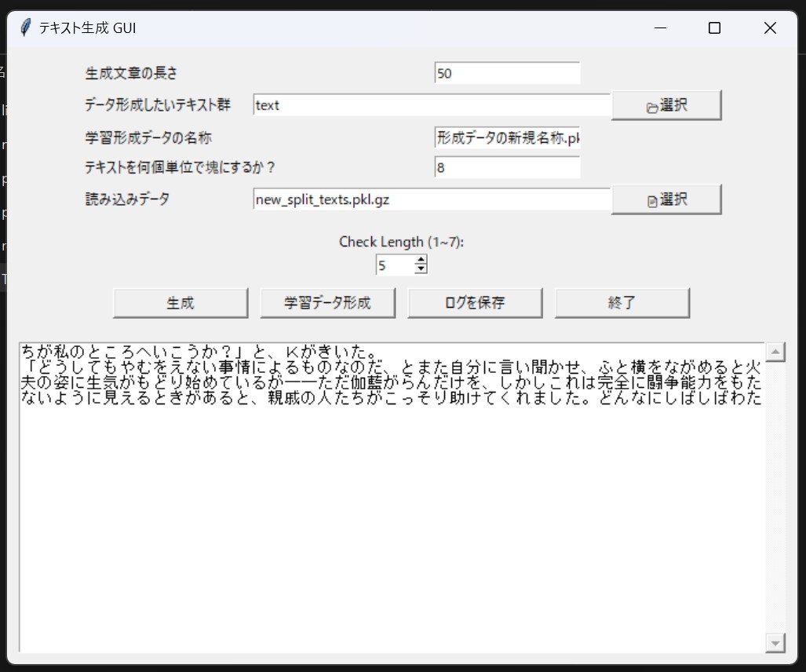Focus the 生成文章の長さ field showing 50
The width and height of the screenshot is (806, 672).
click(507, 73)
